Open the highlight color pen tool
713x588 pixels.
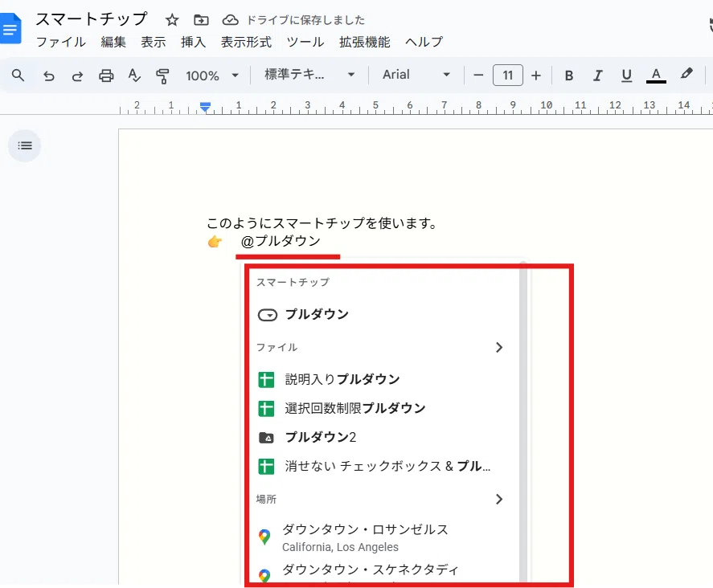[686, 74]
